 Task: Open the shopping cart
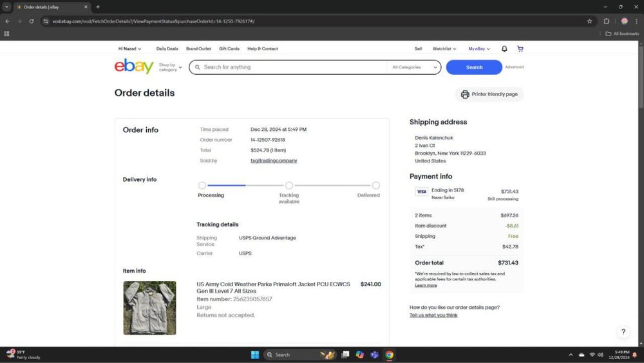[520, 48]
